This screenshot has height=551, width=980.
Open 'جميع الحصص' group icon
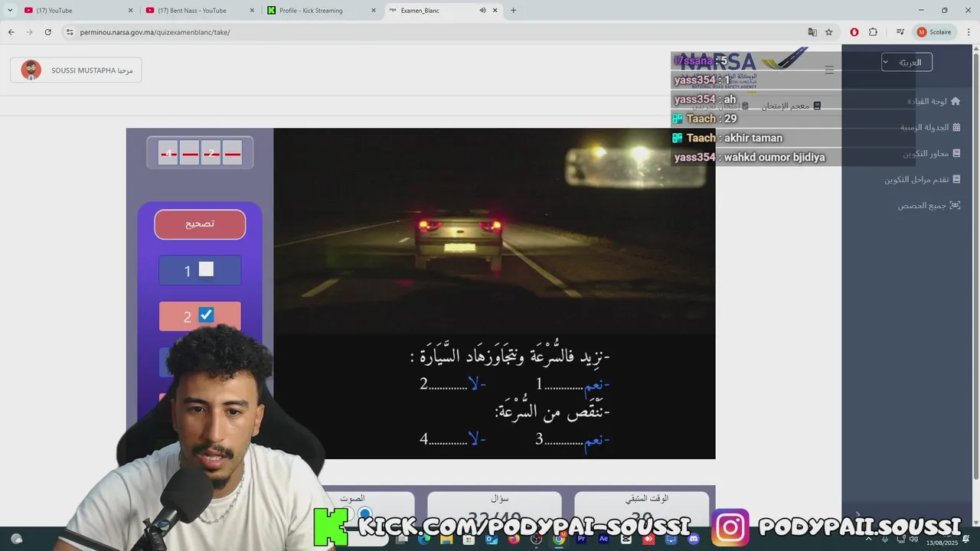[955, 205]
